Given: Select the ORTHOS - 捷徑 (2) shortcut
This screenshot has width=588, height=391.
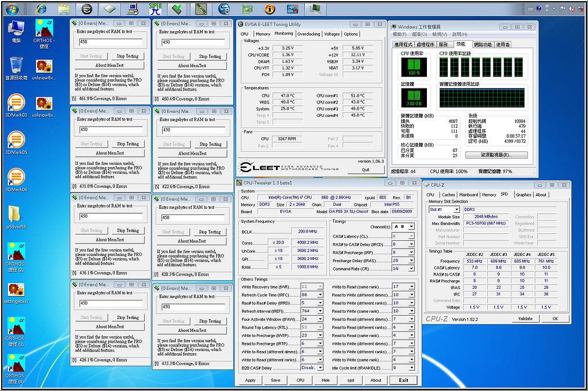Looking at the screenshot, I should pos(15,257).
